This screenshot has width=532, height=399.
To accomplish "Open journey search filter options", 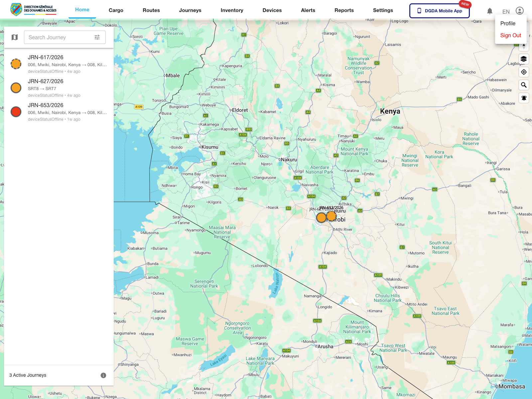I will tap(97, 37).
